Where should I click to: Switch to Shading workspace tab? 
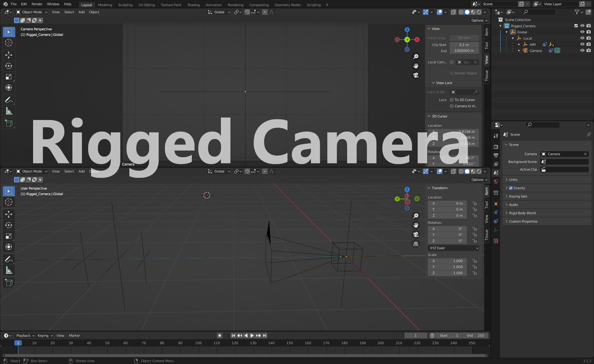(193, 5)
